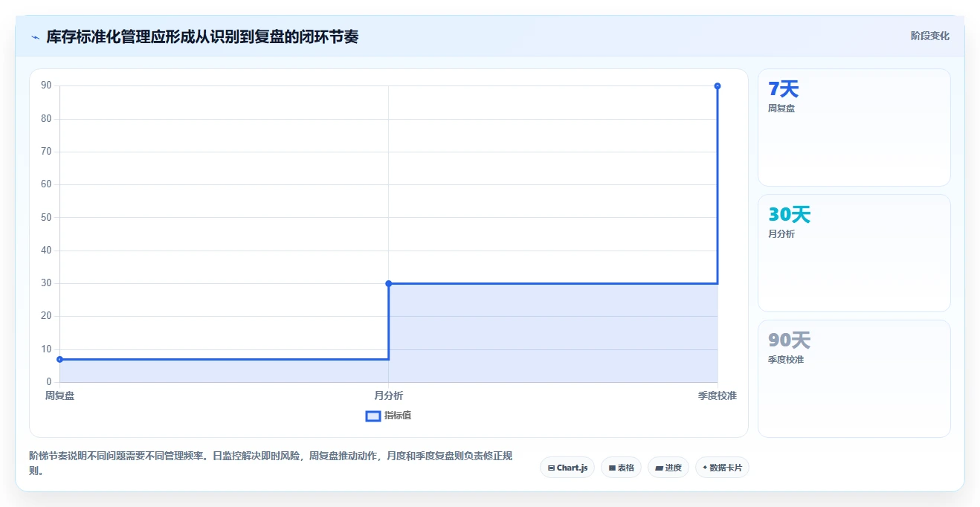This screenshot has width=980, height=507.
Task: Click the 周复盘 x-axis label
Action: click(59, 395)
